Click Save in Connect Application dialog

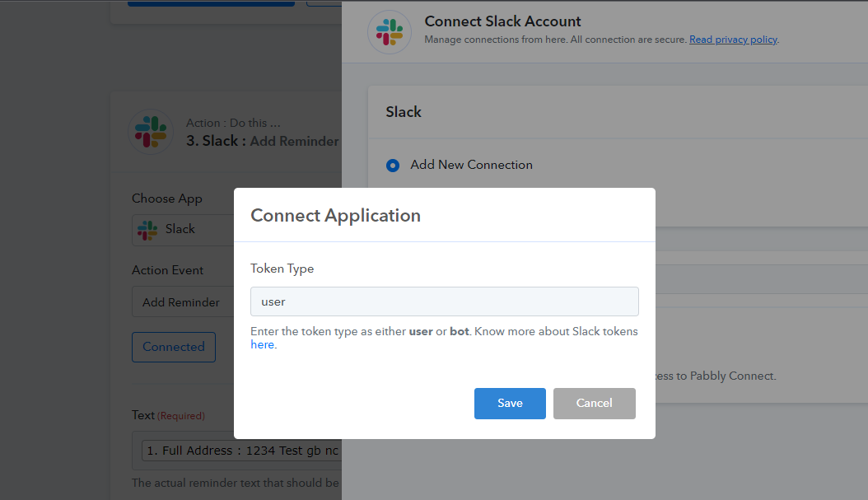[510, 403]
